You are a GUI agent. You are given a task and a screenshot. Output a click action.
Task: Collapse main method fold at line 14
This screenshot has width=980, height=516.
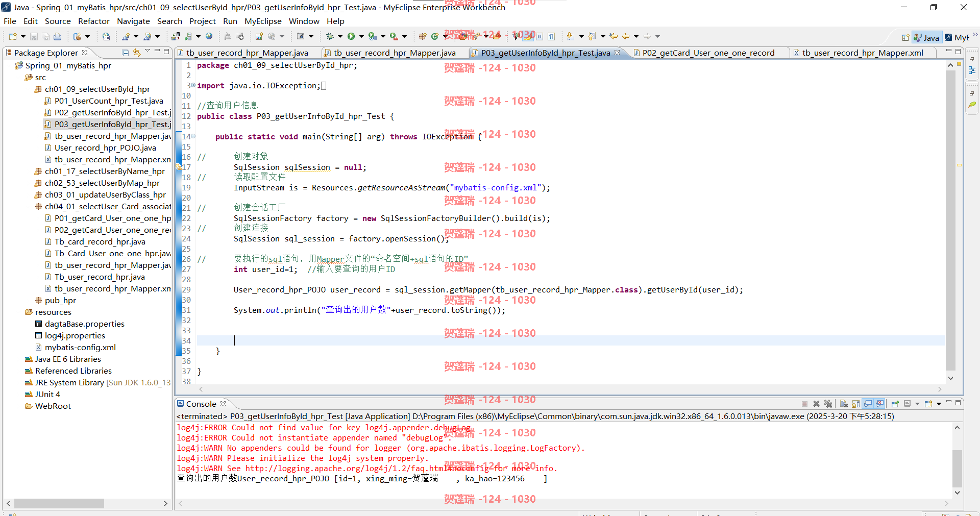193,136
